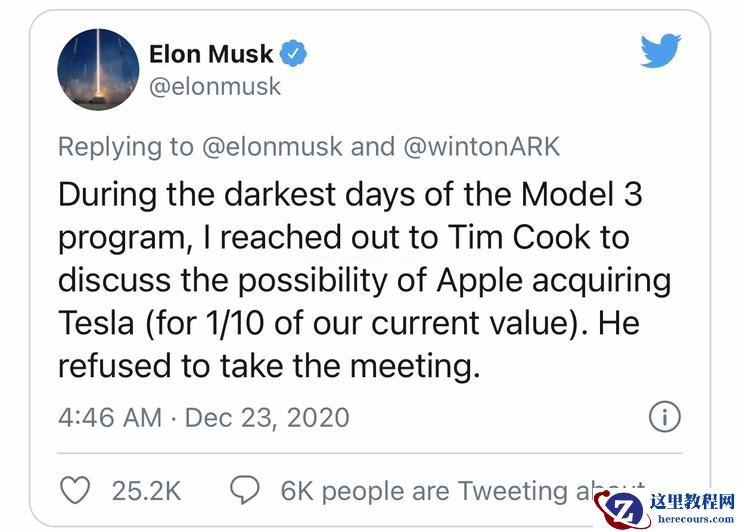Click @elonmusk in the Replying to line
This screenshot has width=740, height=531.
pyautogui.click(x=273, y=146)
